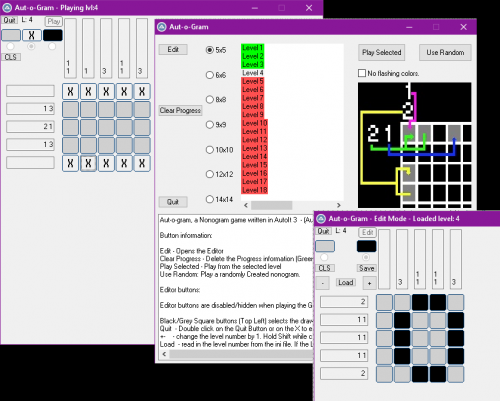Viewport: 500px width, 401px height.
Task: Click the top-right grey cell in Edit grid
Action: [456, 302]
